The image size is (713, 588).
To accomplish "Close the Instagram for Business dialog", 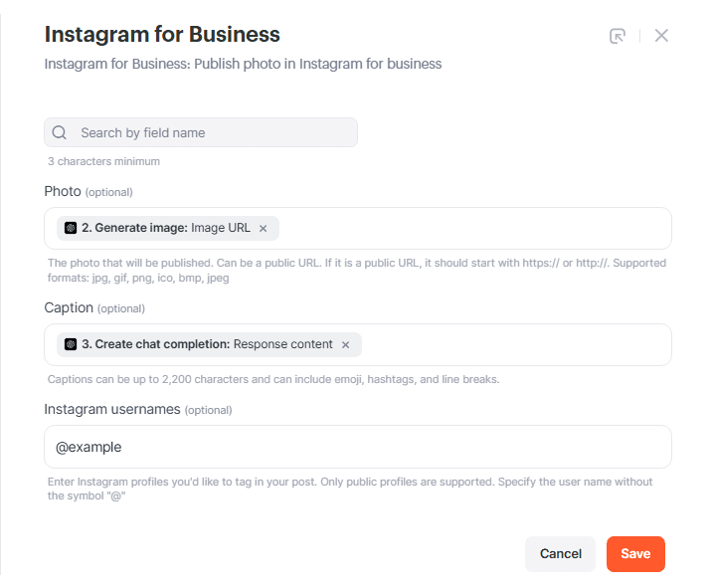I will 661,35.
